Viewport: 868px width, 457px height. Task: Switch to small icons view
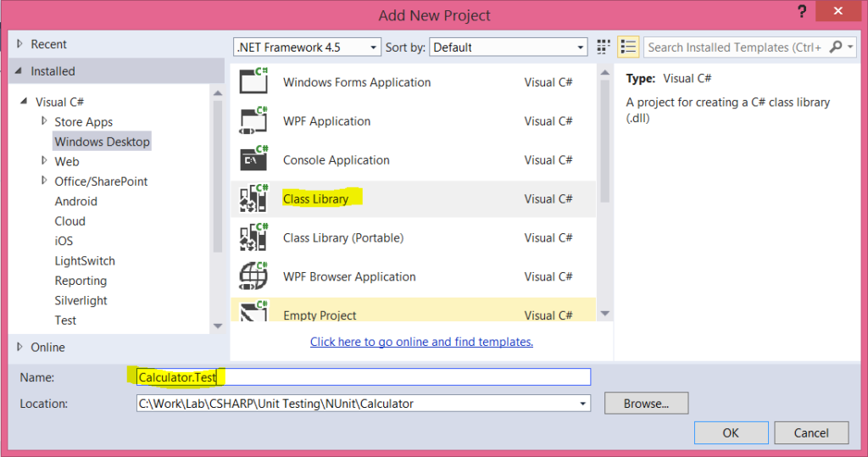click(604, 47)
